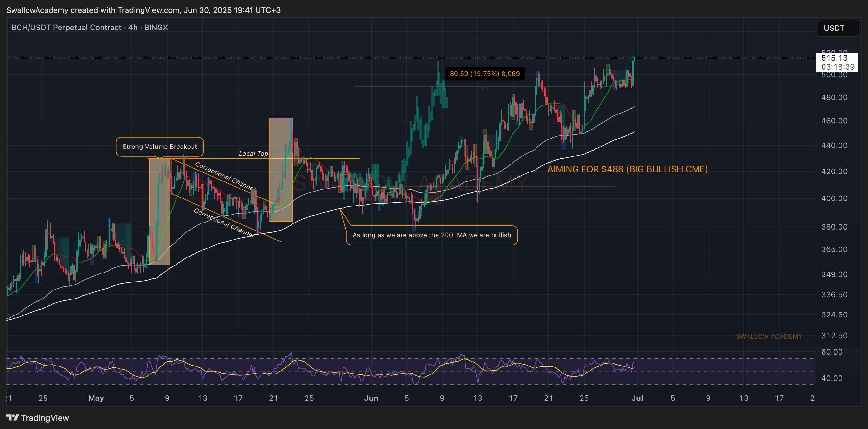Click the 460.00 price axis label
This screenshot has height=429, width=868.
[x=834, y=121]
